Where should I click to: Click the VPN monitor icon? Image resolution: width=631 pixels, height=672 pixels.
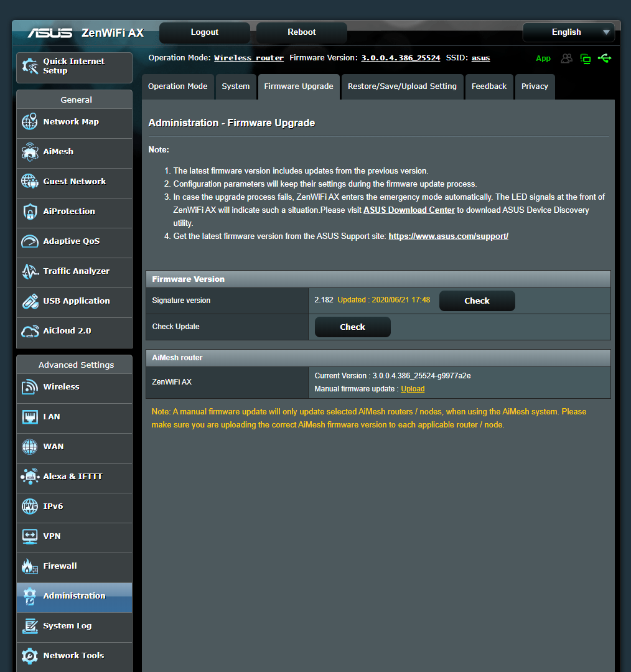coord(30,536)
